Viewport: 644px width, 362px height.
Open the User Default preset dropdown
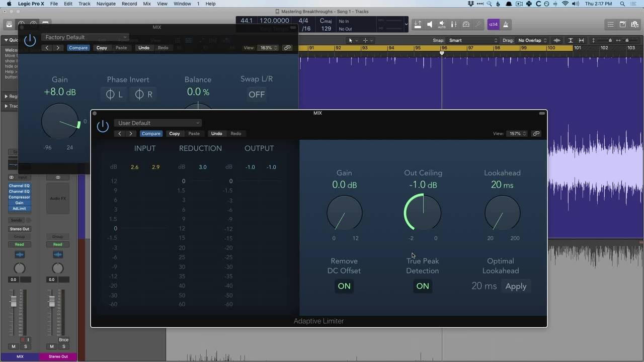pos(158,123)
